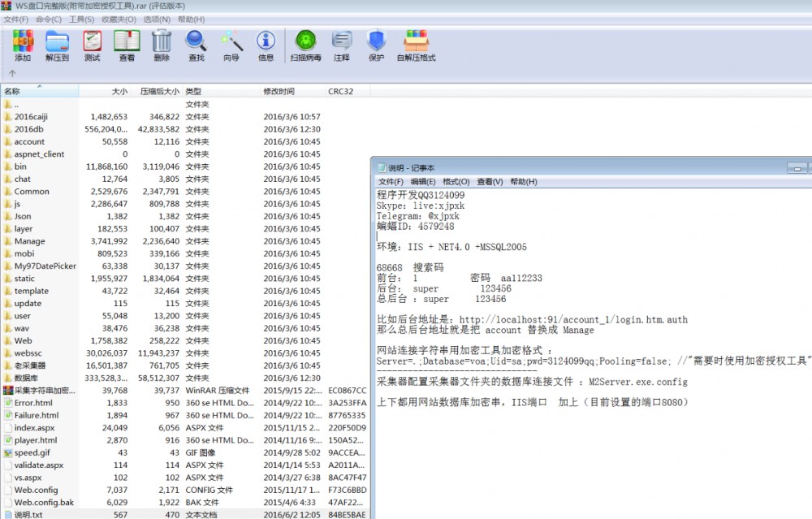This screenshot has width=812, height=519.
Task: Open WinRAR 选项(N) menu
Action: click(157, 19)
